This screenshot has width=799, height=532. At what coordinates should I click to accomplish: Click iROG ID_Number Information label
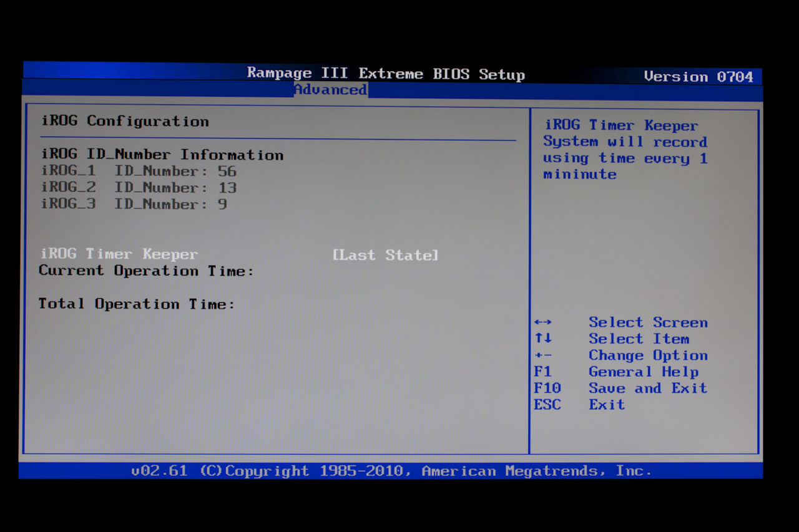(162, 155)
